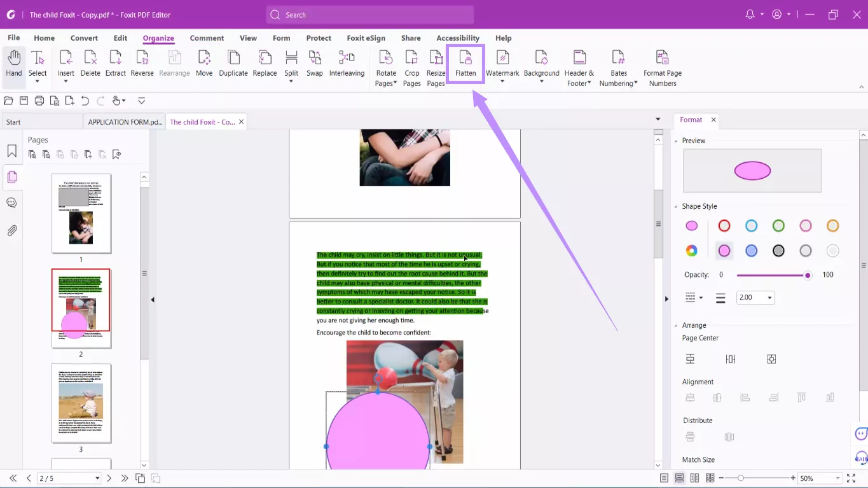Collapse the Shape Style section
The width and height of the screenshot is (868, 488).
676,206
